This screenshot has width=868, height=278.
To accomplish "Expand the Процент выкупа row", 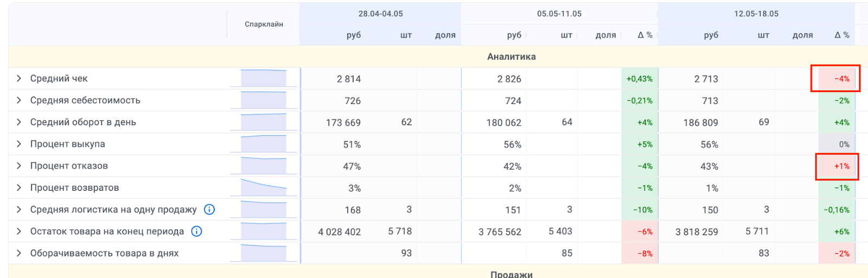I will pos(19,144).
